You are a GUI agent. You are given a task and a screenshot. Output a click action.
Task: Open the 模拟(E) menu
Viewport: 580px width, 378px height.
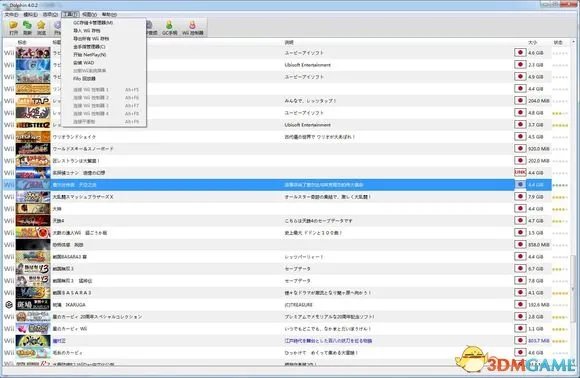coord(31,14)
